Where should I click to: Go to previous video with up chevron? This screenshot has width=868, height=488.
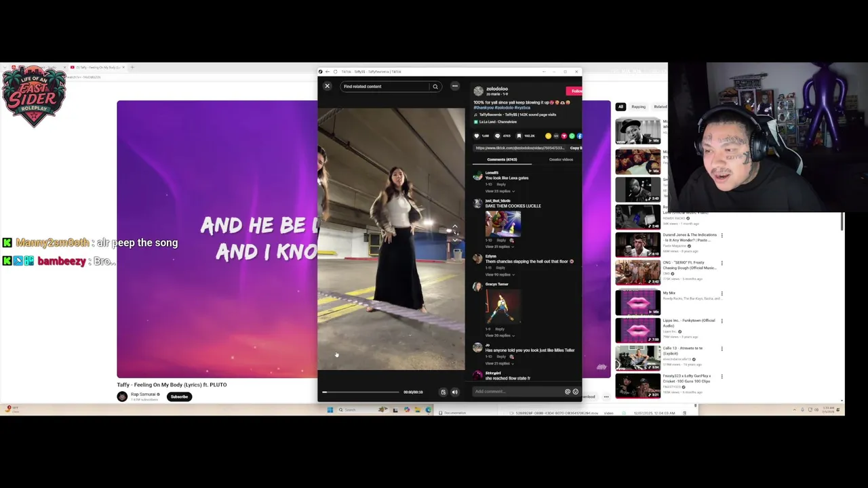coord(455,226)
